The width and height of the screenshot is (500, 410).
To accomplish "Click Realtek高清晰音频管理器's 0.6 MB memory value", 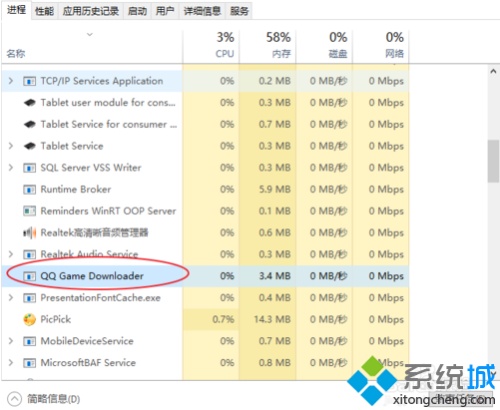I will [x=275, y=233].
